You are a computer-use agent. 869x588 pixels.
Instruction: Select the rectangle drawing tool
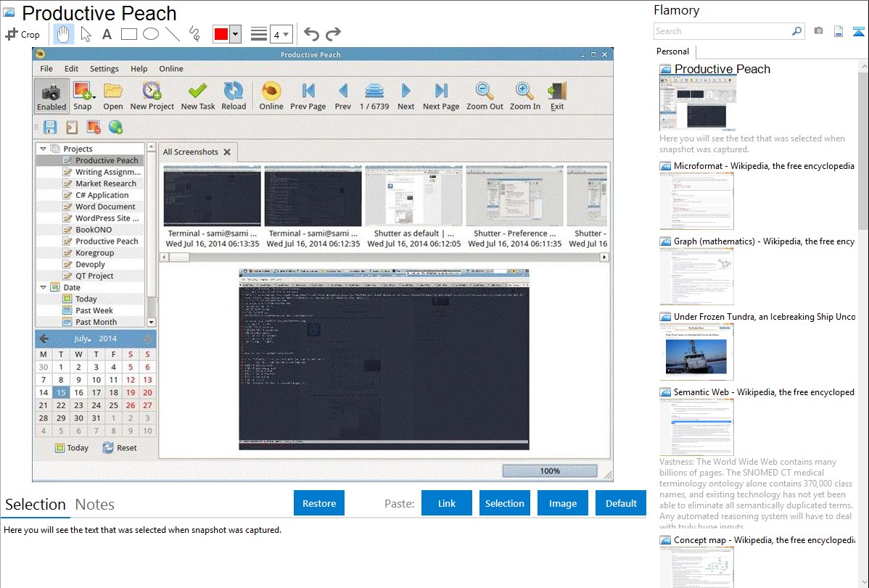click(128, 34)
